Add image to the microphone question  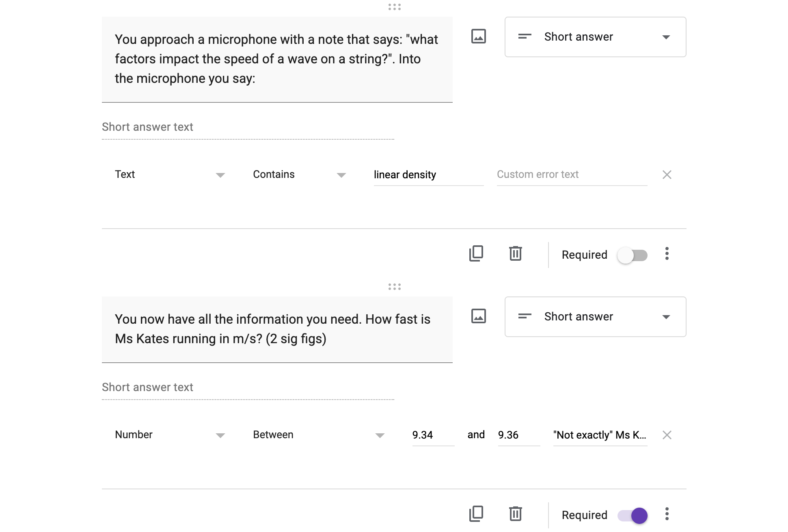pyautogui.click(x=479, y=37)
